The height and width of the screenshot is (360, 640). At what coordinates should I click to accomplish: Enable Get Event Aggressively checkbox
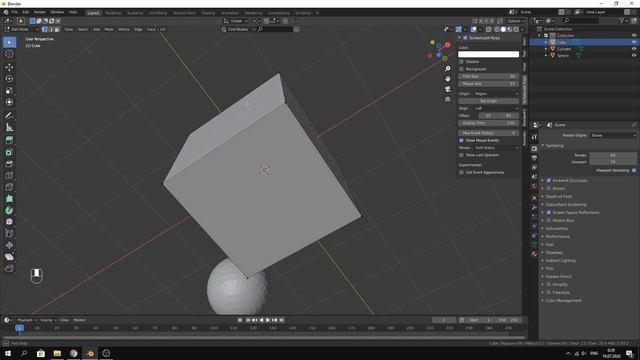coord(462,172)
